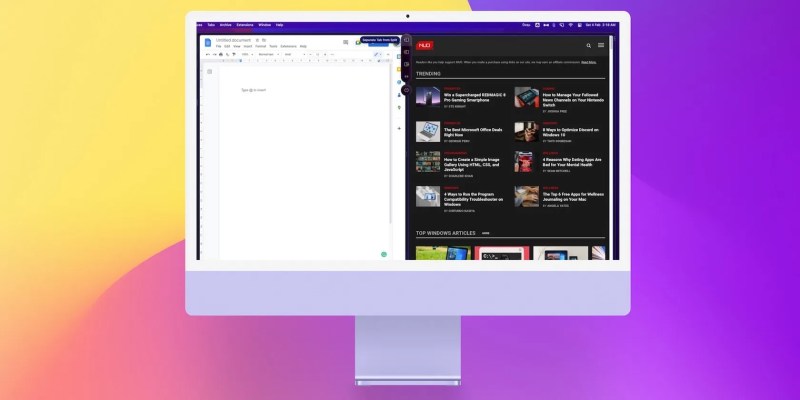This screenshot has width=800, height=400.
Task: Open the Format menu in Docs
Action: (261, 46)
